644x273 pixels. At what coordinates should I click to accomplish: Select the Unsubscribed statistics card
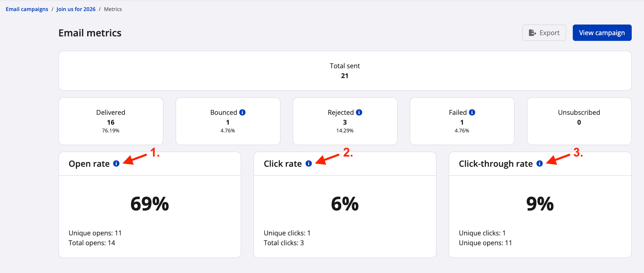579,121
